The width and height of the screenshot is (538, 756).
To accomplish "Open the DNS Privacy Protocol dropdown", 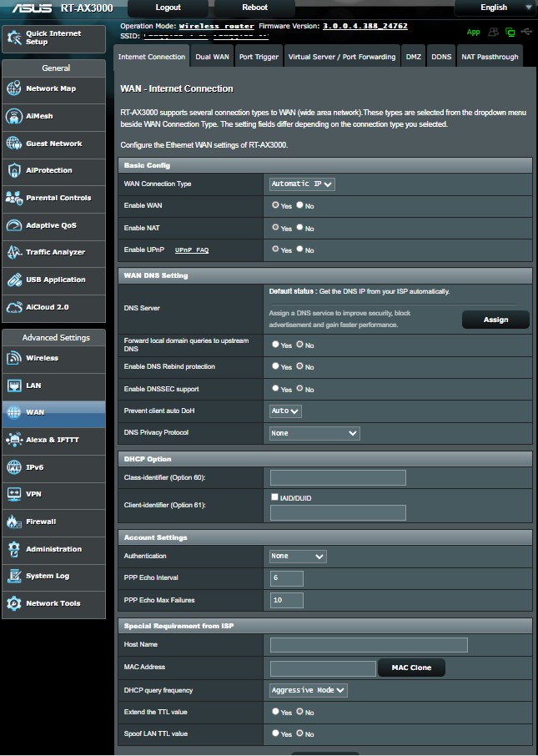I will click(x=314, y=433).
